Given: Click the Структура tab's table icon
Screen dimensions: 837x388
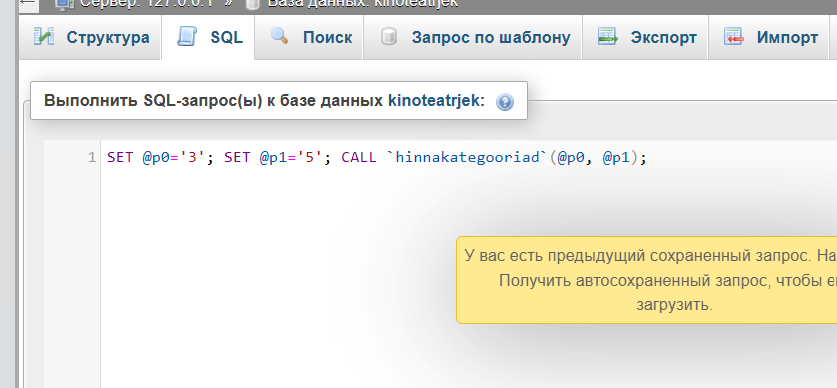Looking at the screenshot, I should (x=44, y=37).
